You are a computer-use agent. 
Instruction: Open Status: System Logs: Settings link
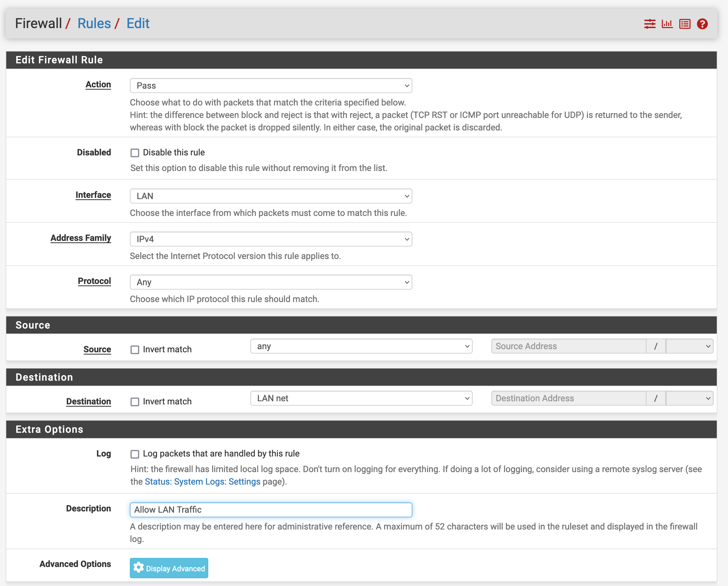(x=202, y=482)
